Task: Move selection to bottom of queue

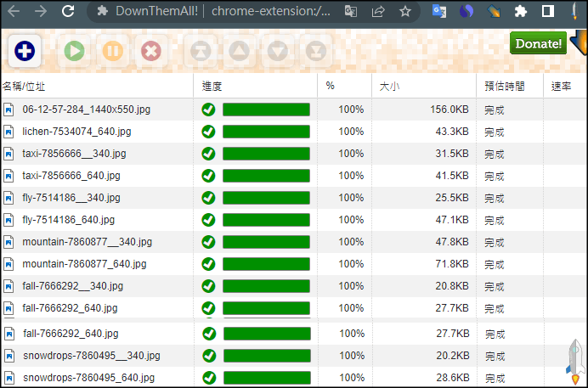Action: pos(315,52)
